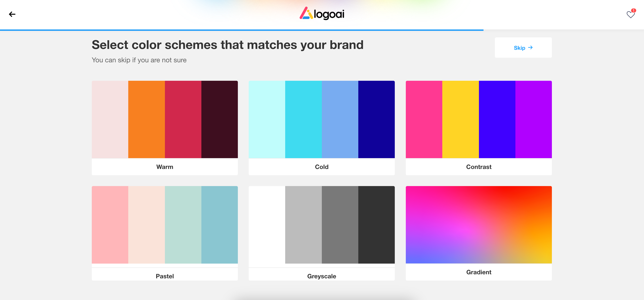Click the mint green Pastel swatch

(183, 225)
